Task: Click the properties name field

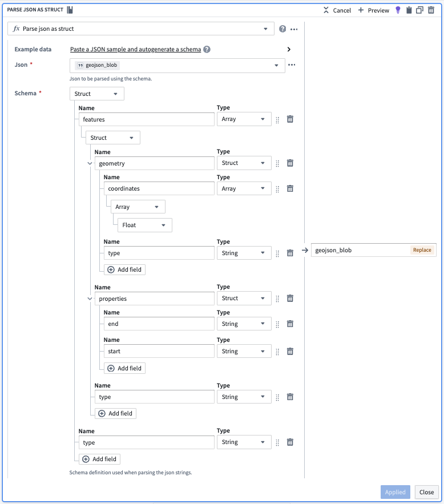Action: (x=154, y=299)
